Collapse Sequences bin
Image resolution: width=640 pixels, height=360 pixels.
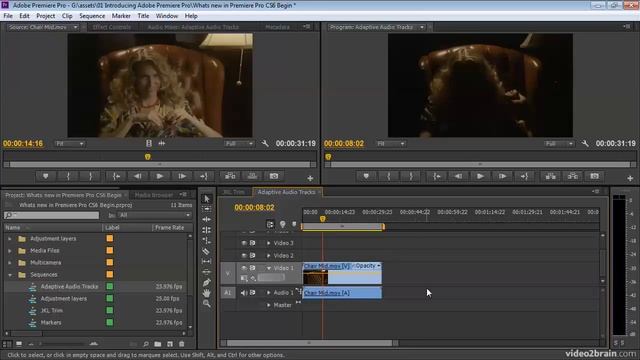pos(10,275)
